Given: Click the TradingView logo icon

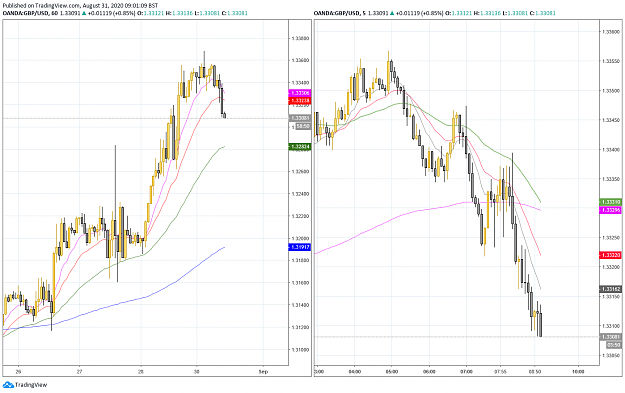Looking at the screenshot, I should pyautogui.click(x=8, y=385).
